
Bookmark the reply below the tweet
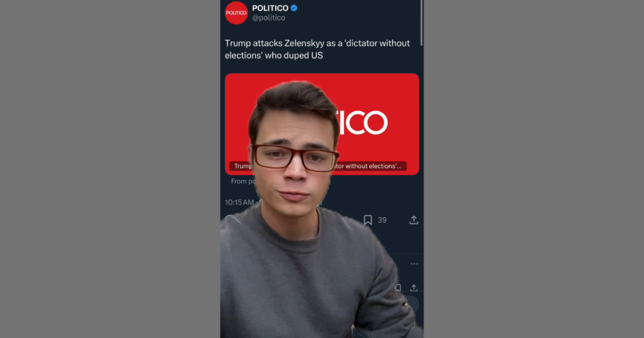click(x=398, y=288)
